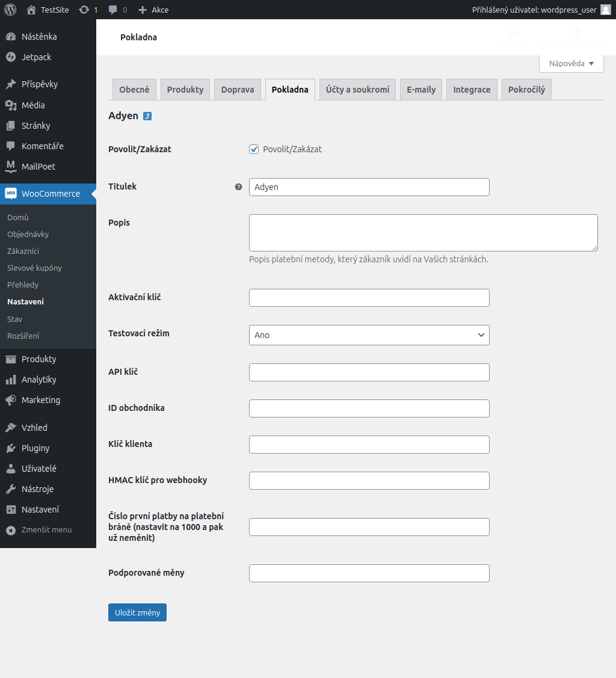Switch to the Produkty settings tab
Viewport: 616px width, 678px height.
pyautogui.click(x=185, y=90)
